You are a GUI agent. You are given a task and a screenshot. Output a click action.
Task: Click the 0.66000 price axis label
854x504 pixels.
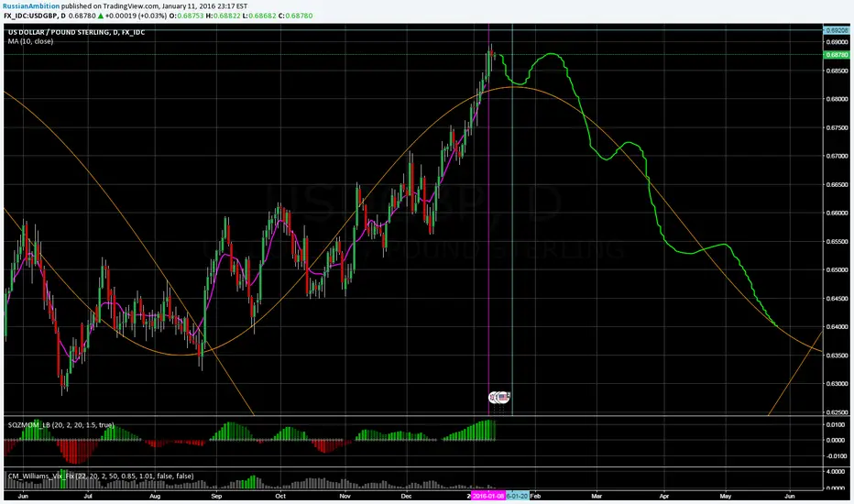click(x=838, y=213)
